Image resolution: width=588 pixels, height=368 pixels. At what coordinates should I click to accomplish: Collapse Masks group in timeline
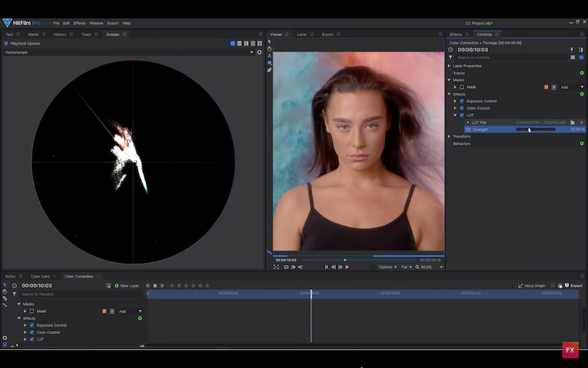[19, 304]
